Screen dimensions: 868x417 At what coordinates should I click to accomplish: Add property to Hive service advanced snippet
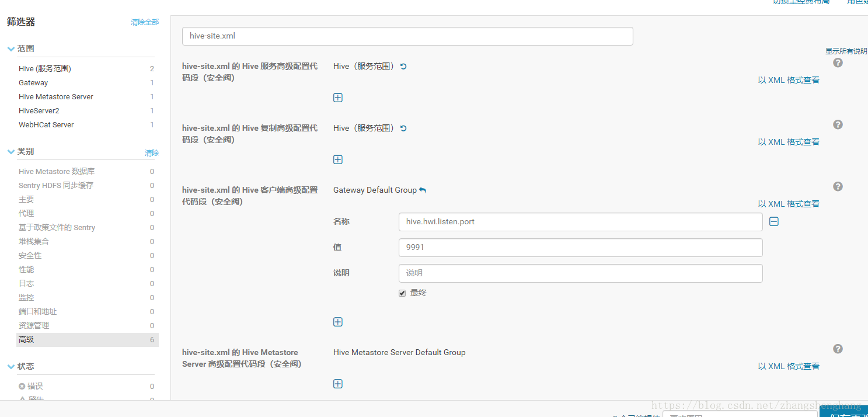[337, 98]
